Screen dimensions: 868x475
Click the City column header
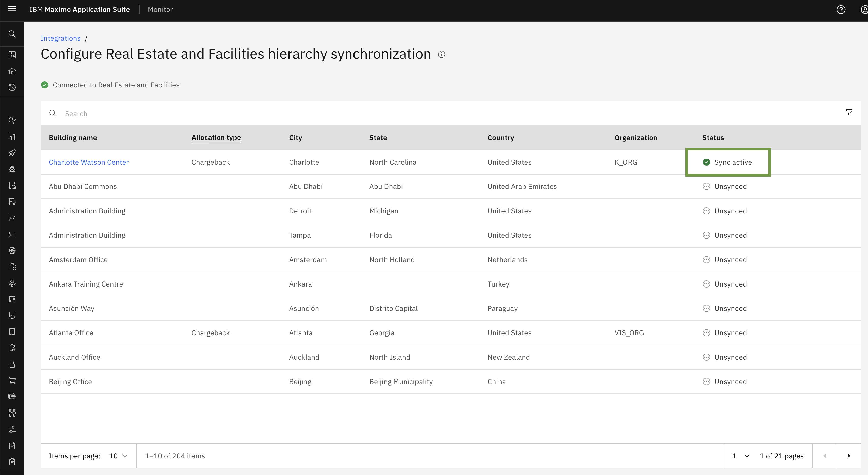(296, 137)
